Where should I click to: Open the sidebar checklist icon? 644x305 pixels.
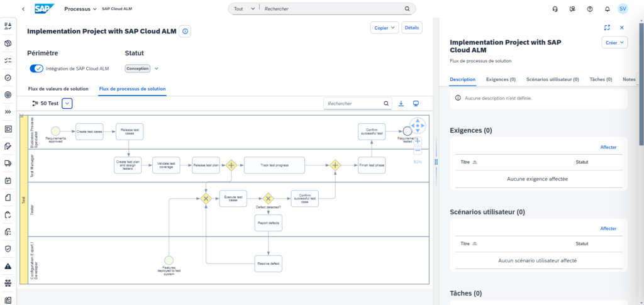point(8,60)
